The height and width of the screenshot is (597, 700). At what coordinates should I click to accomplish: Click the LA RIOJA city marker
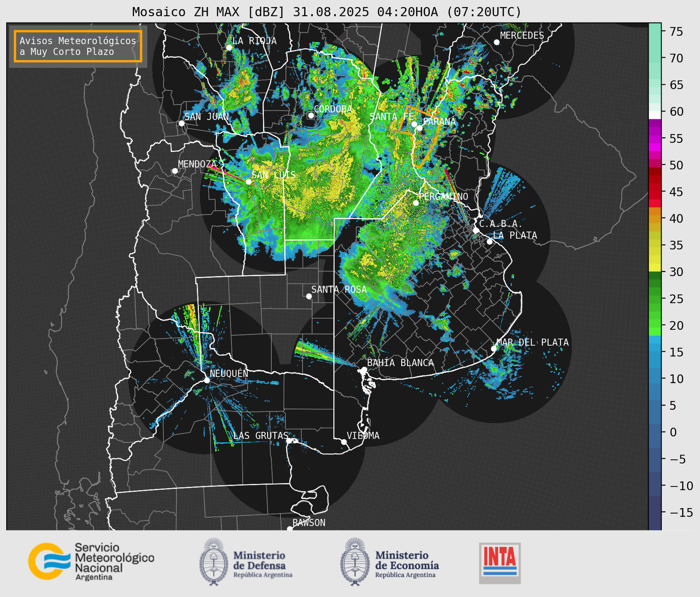(x=229, y=47)
